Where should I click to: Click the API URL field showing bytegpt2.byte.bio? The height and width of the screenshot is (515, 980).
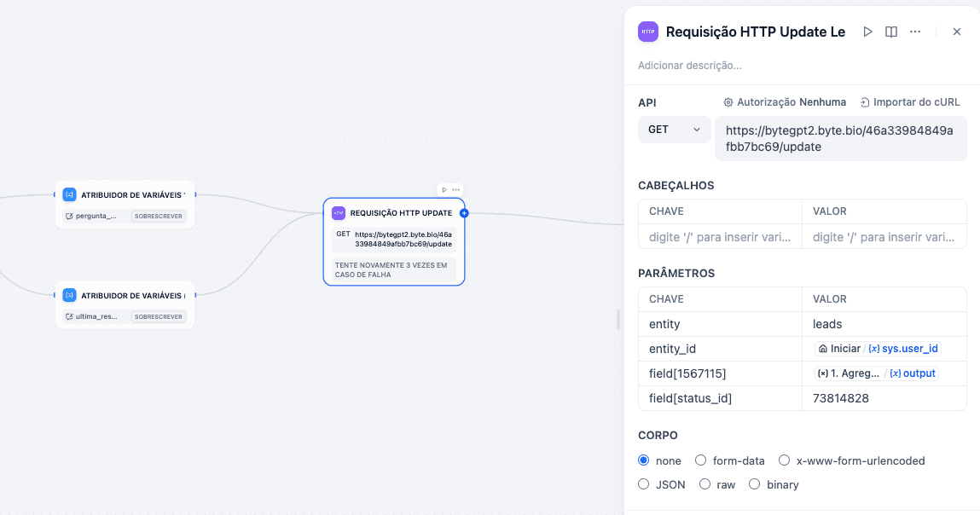[x=841, y=138]
